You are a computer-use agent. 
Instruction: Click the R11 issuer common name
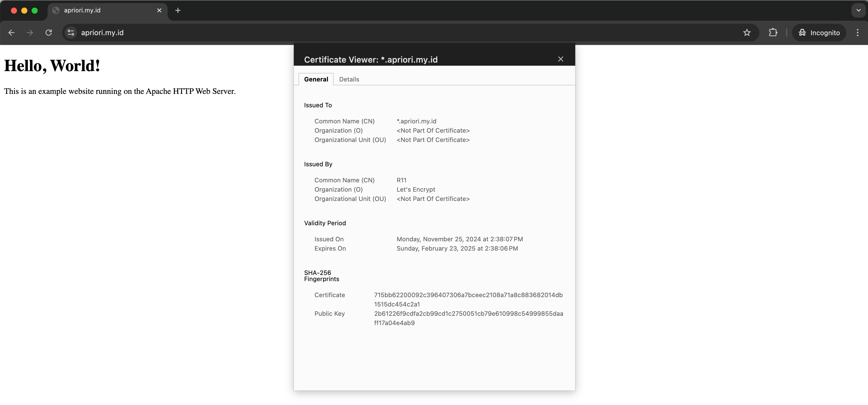pyautogui.click(x=402, y=180)
